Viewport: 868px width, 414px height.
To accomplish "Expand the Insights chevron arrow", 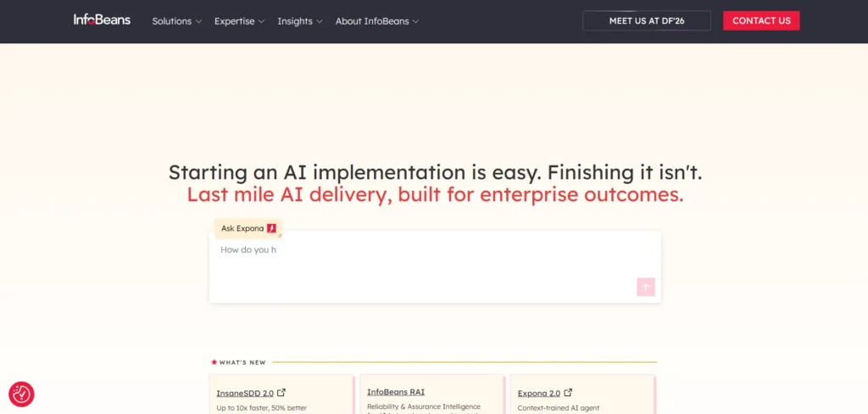I will 319,21.
